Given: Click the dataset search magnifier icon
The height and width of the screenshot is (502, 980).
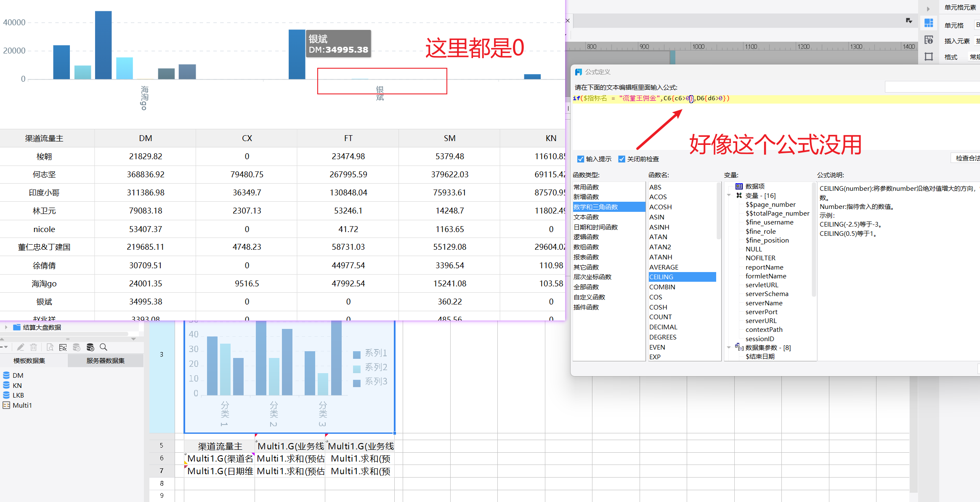Looking at the screenshot, I should click(104, 347).
